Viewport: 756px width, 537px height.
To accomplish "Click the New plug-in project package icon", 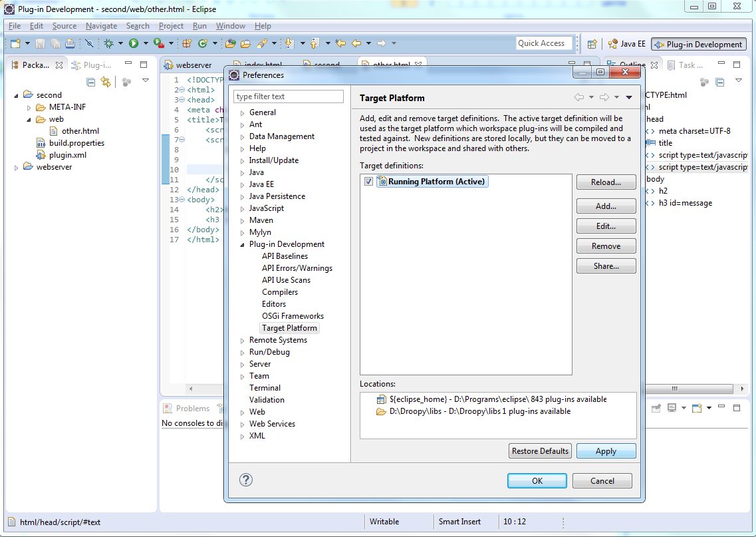I will coord(187,43).
